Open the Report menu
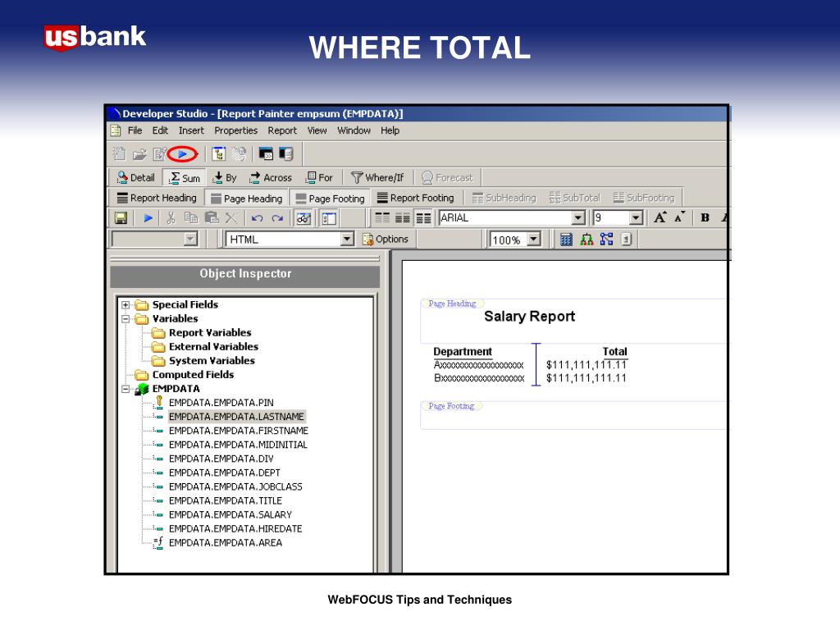 point(282,130)
